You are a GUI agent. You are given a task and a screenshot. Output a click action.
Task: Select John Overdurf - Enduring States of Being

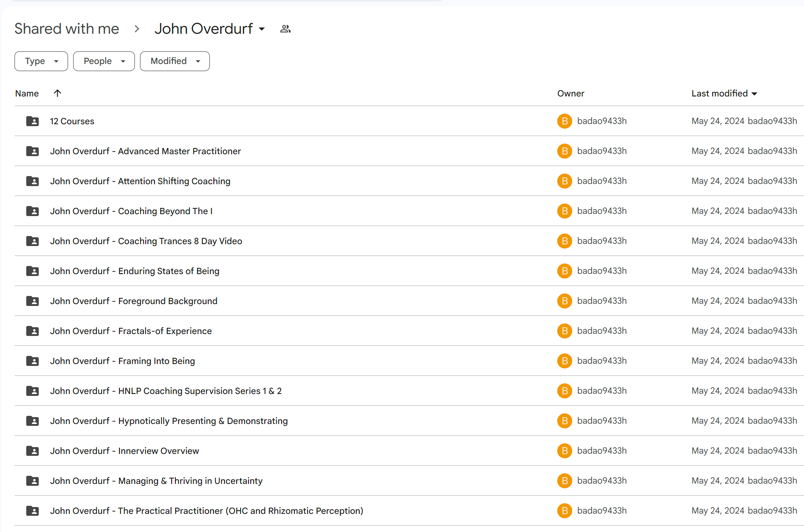(135, 271)
